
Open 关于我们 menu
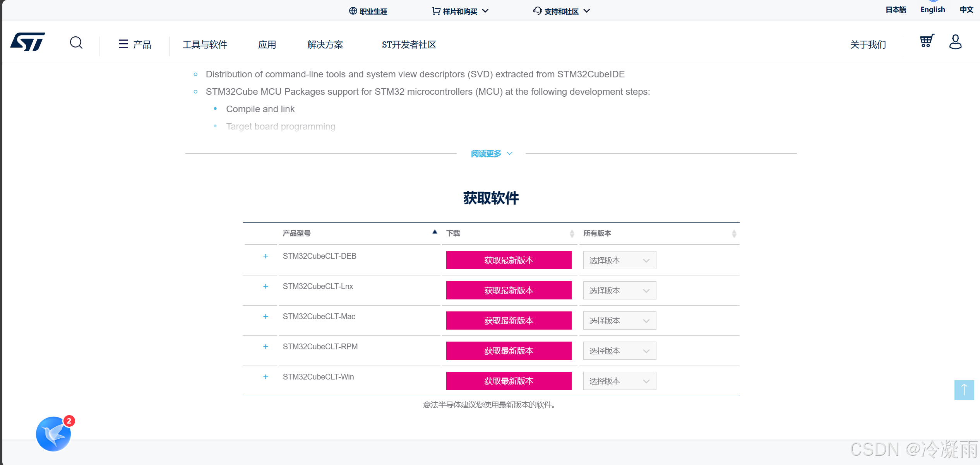point(868,44)
